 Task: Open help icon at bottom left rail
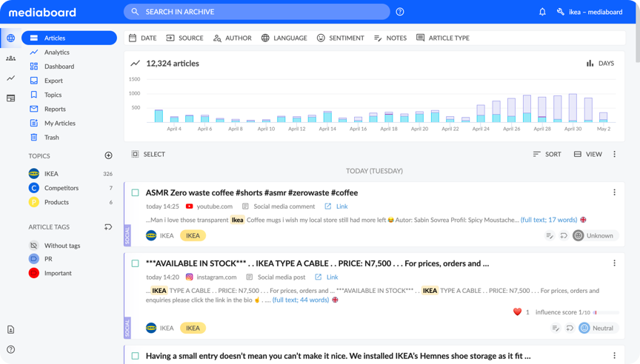pyautogui.click(x=10, y=349)
